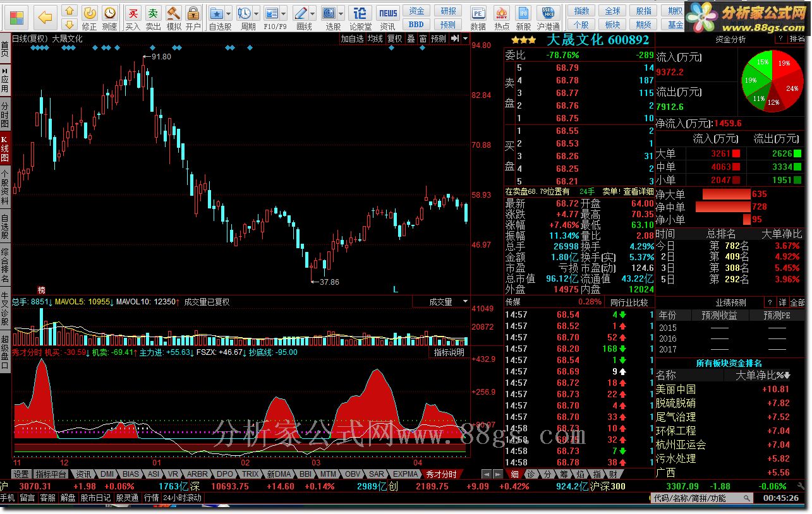Switch to the BIAS indicator tab
This screenshot has height=514, width=812.
(x=131, y=474)
